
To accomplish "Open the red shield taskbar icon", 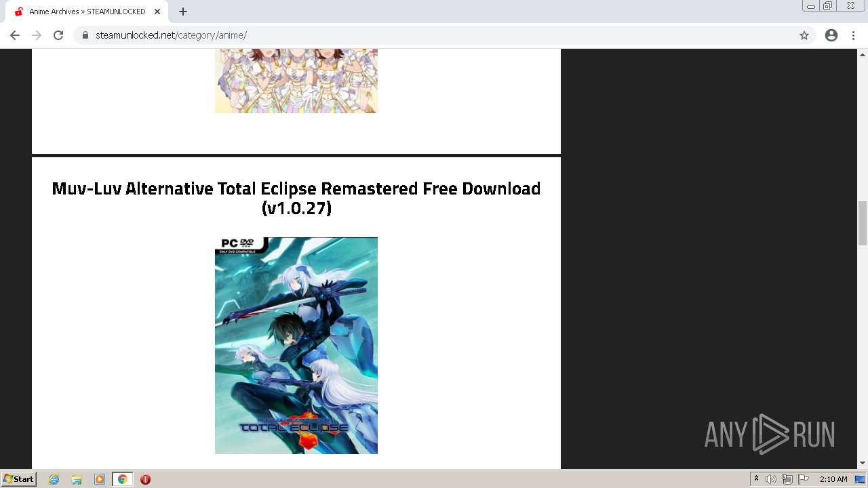I will (x=145, y=479).
